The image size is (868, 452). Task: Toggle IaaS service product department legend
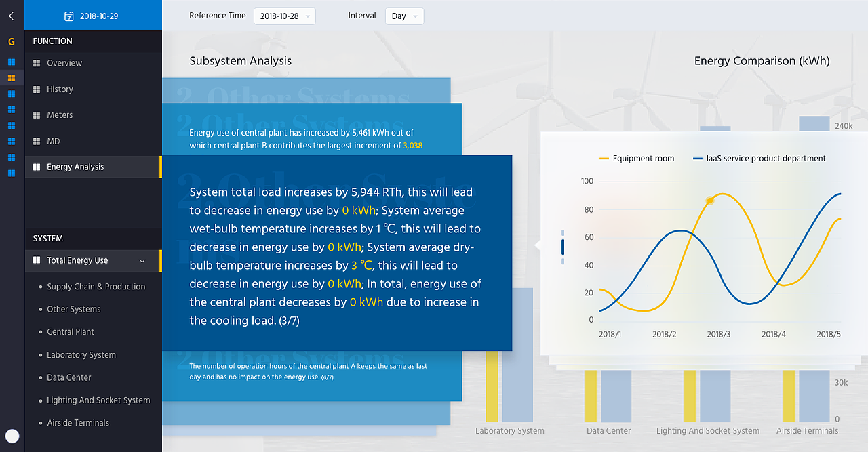pyautogui.click(x=759, y=159)
